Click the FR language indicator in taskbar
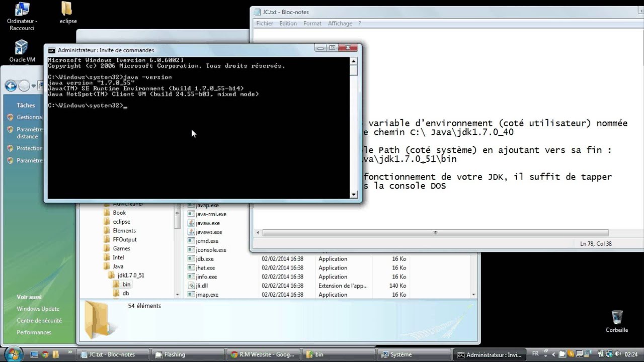Screen dimensions: 644x362 pyautogui.click(x=535, y=354)
